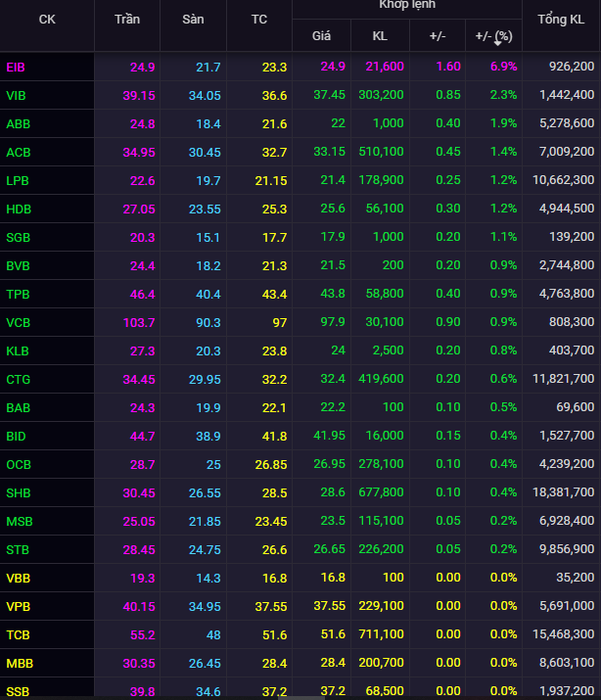
Task: Select BVB matched volume 200
Action: [x=393, y=265]
